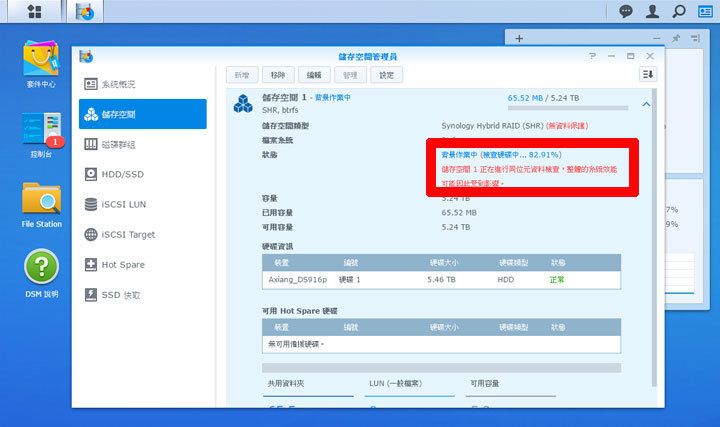Click the 正常 status text
The image size is (720, 427).
557,280
